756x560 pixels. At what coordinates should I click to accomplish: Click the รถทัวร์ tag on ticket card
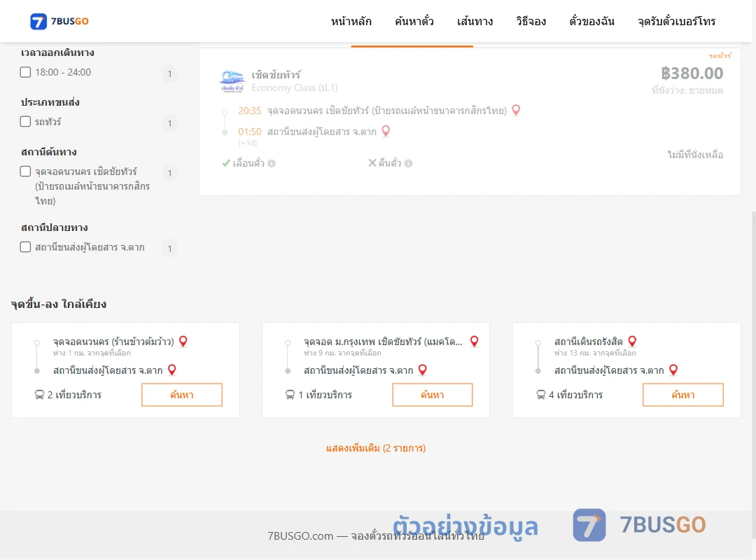[x=720, y=56]
